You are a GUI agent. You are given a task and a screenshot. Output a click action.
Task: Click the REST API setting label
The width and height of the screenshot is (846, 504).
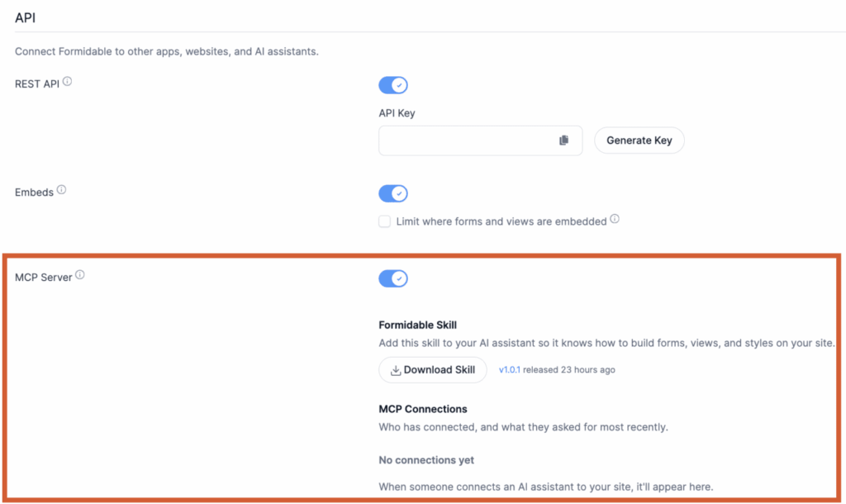pyautogui.click(x=36, y=84)
